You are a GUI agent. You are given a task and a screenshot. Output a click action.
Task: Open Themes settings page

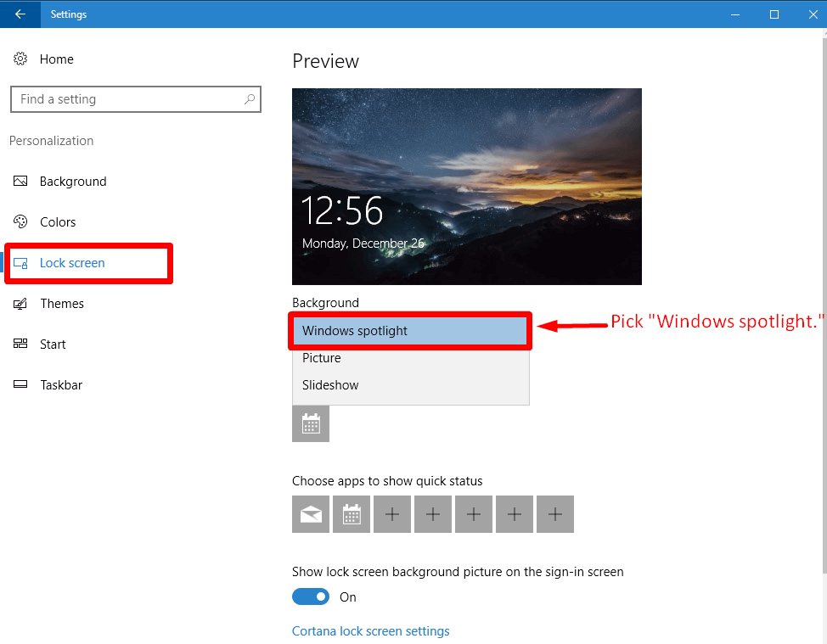point(62,304)
